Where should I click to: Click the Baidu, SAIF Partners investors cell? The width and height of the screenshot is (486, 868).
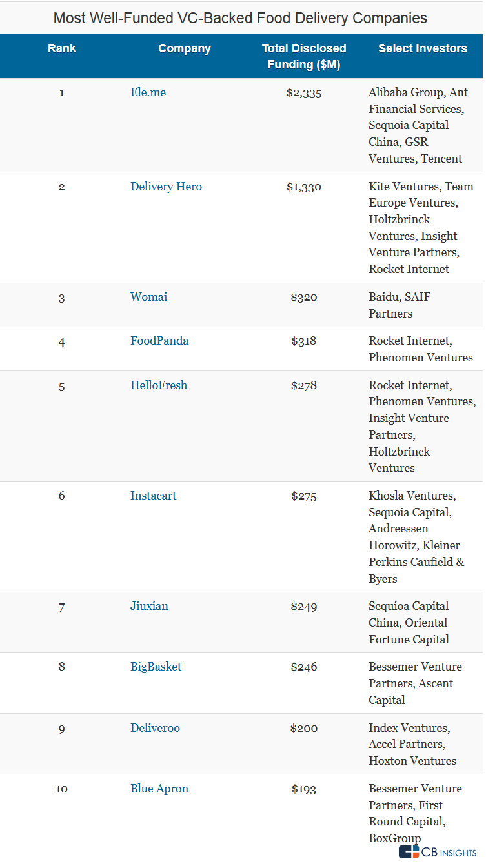click(400, 305)
